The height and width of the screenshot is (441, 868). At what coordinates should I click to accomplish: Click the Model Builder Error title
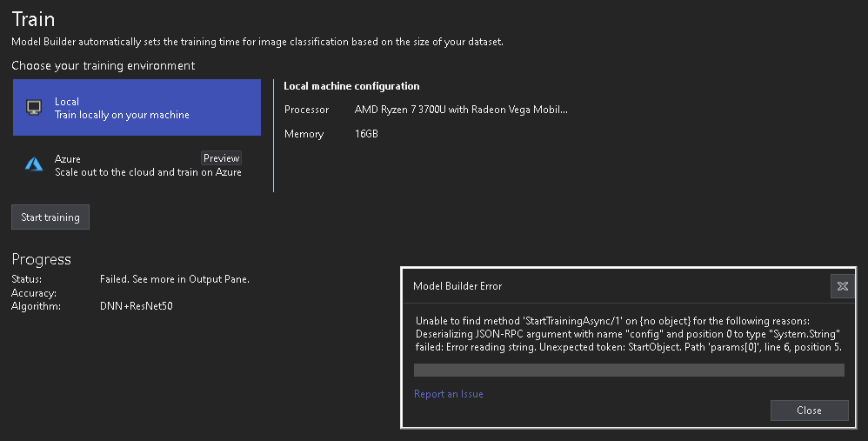[457, 286]
